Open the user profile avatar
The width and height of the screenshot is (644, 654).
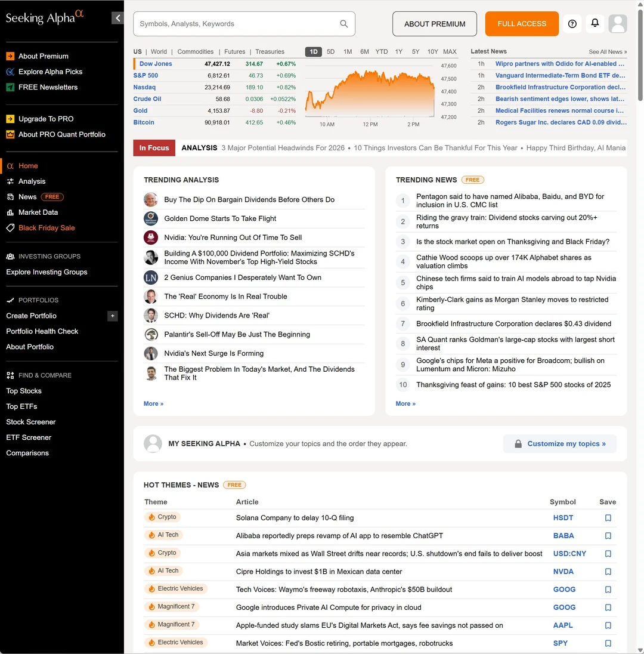point(618,24)
